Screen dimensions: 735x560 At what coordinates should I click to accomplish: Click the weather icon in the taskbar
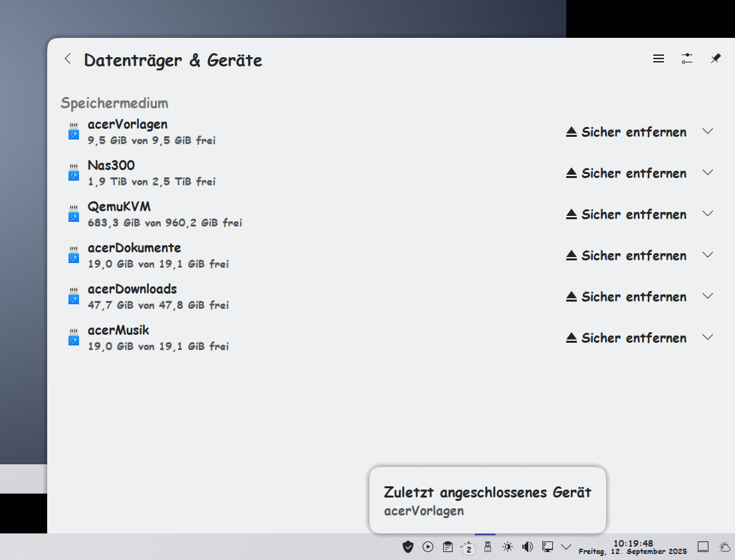click(x=724, y=547)
